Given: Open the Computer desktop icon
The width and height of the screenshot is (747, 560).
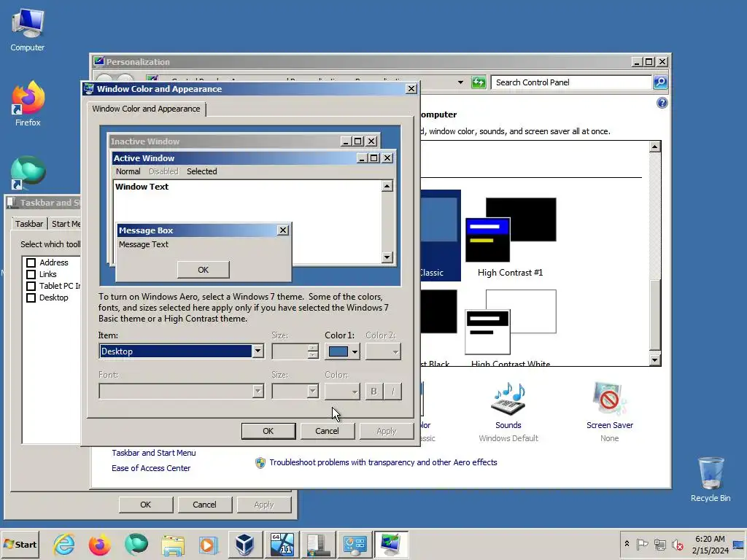Looking at the screenshot, I should (28, 29).
